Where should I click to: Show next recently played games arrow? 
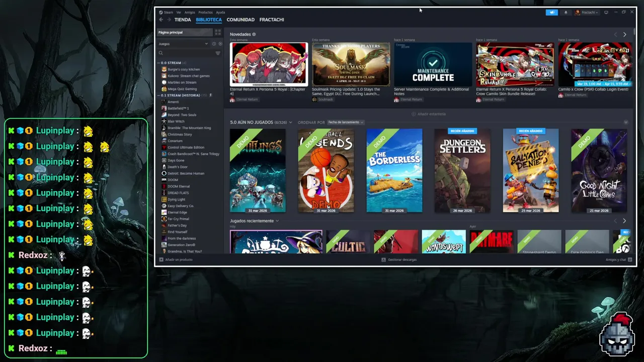(x=625, y=221)
